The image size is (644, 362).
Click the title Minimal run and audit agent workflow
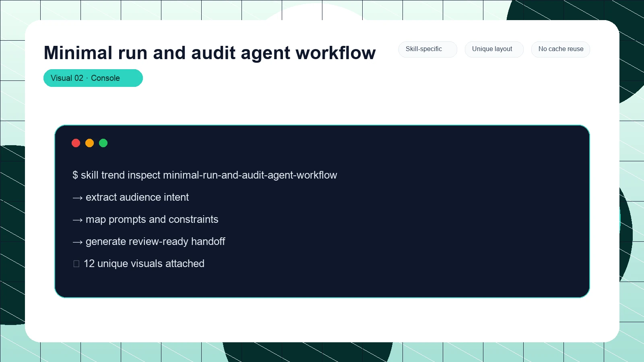coord(210,53)
